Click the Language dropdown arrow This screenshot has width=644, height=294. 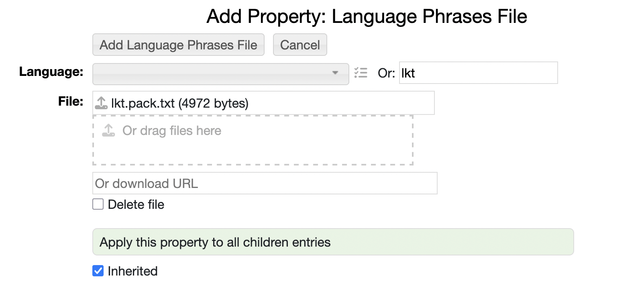click(x=335, y=73)
